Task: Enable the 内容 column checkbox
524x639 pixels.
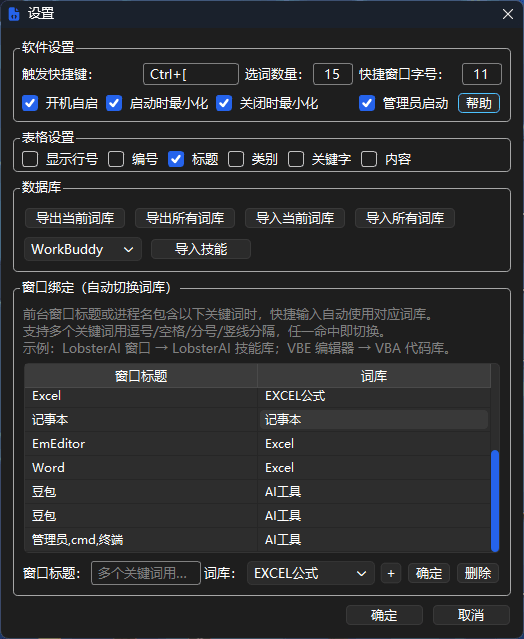Action: pyautogui.click(x=369, y=159)
